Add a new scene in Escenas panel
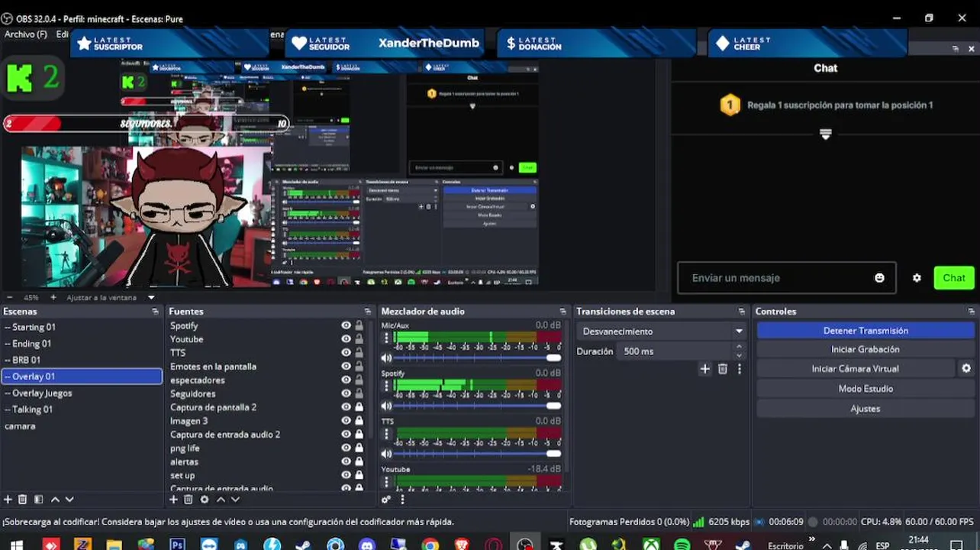This screenshot has height=550, width=980. (x=8, y=500)
